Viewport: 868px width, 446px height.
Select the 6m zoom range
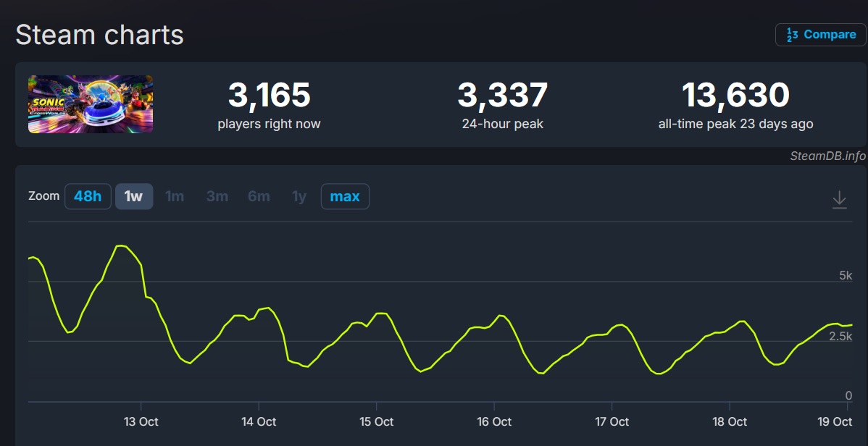259,196
